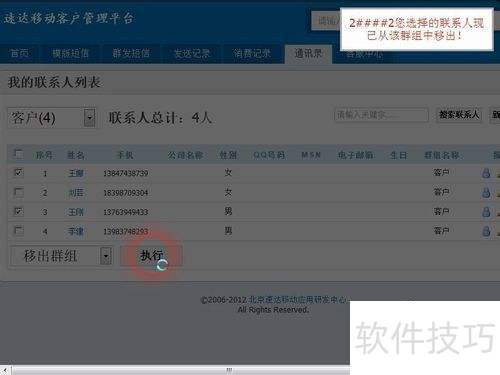500x375 pixels.
Task: Click the removed-from-group notification message
Action: click(416, 29)
